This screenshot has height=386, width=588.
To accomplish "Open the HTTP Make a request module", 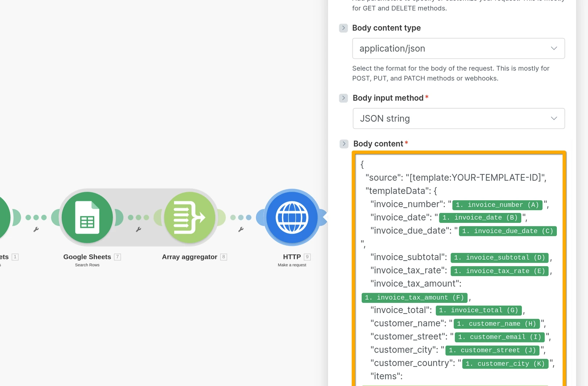I will point(292,217).
